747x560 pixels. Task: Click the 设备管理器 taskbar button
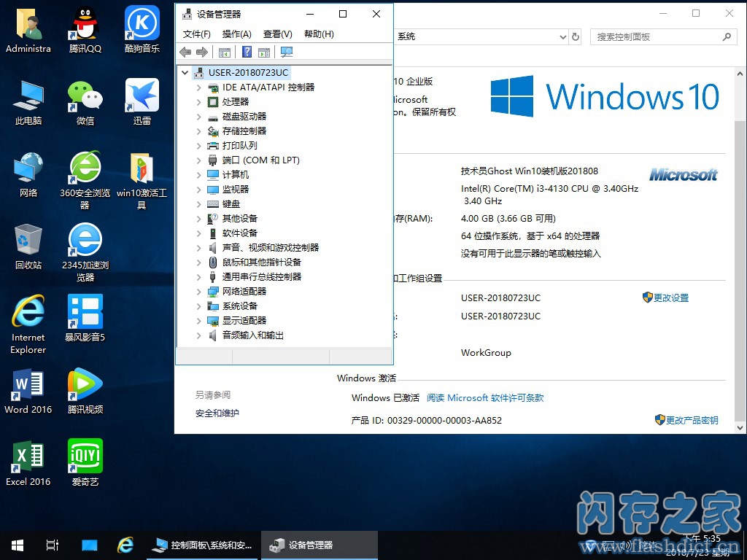(x=320, y=545)
